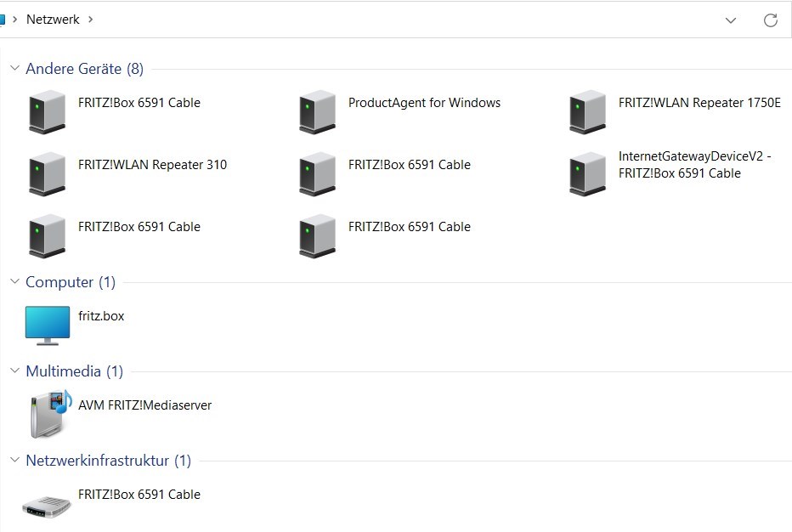Open the ProductAgent for Windows device icon
This screenshot has width=792, height=532.
click(x=318, y=111)
